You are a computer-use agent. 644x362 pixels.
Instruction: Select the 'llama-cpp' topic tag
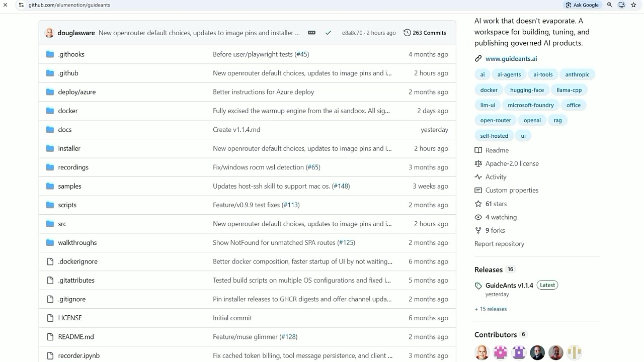coord(569,90)
